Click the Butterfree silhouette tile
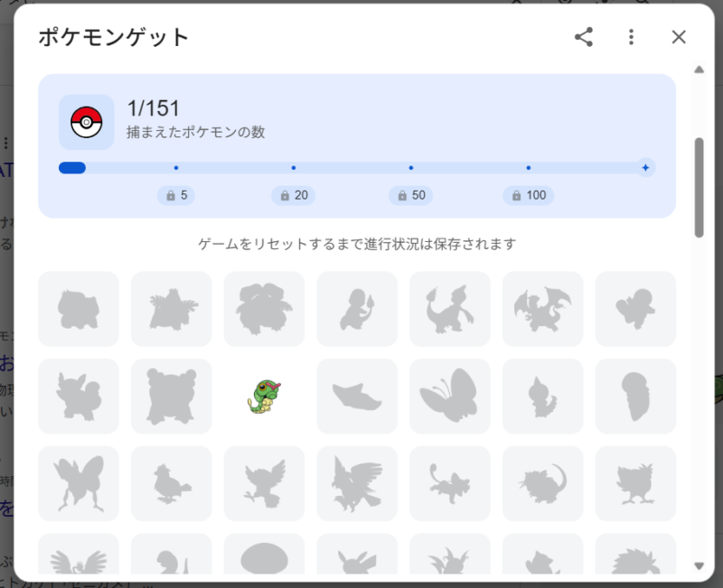723x588 pixels. 449,397
